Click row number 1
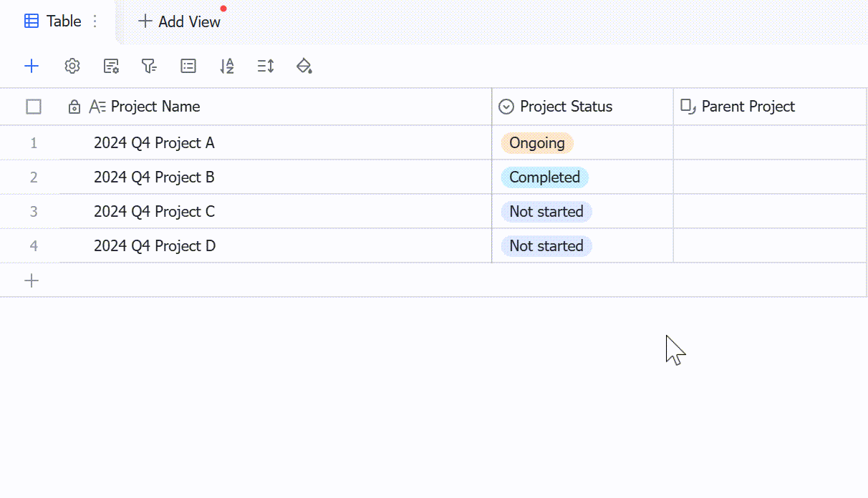This screenshot has width=868, height=498. (34, 143)
